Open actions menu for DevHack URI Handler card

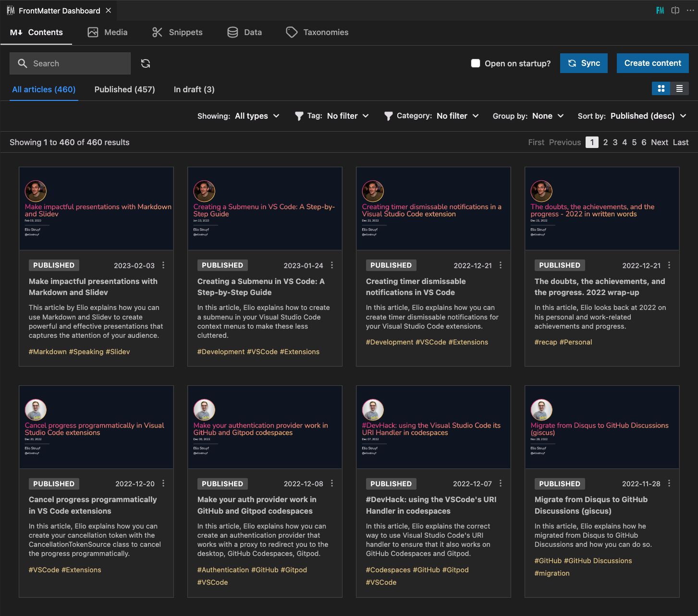501,483
